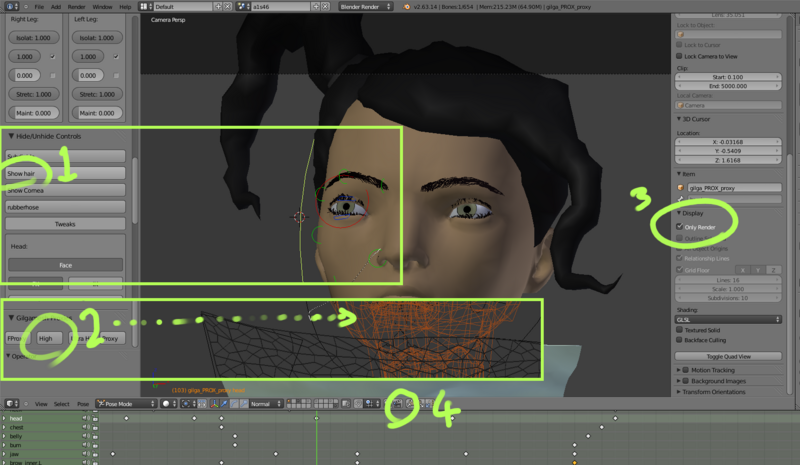This screenshot has height=465, width=800.
Task: Click the Toggle Quad View button
Action: point(727,355)
